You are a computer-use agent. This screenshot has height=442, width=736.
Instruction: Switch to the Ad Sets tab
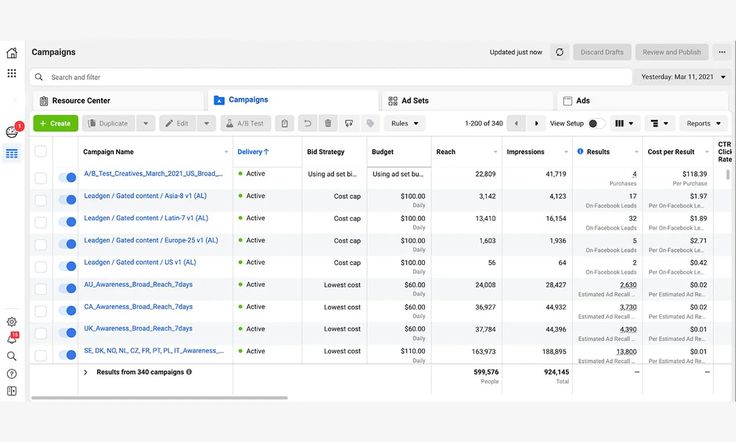coord(414,100)
